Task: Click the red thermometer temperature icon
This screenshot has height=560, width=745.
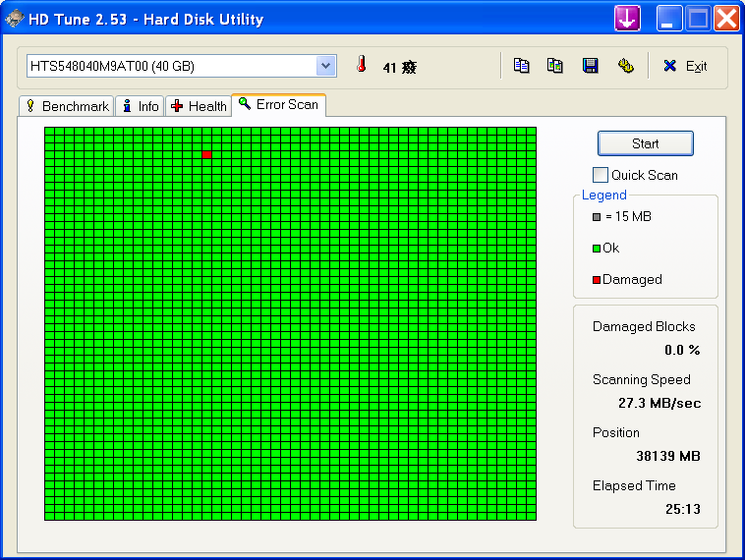Action: pos(362,64)
